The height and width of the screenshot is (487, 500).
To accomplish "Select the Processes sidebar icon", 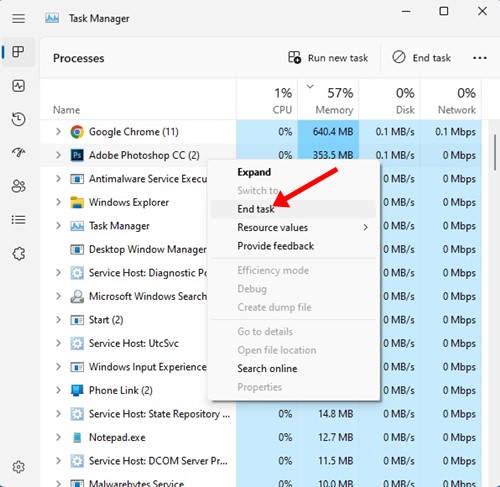I will tap(18, 52).
